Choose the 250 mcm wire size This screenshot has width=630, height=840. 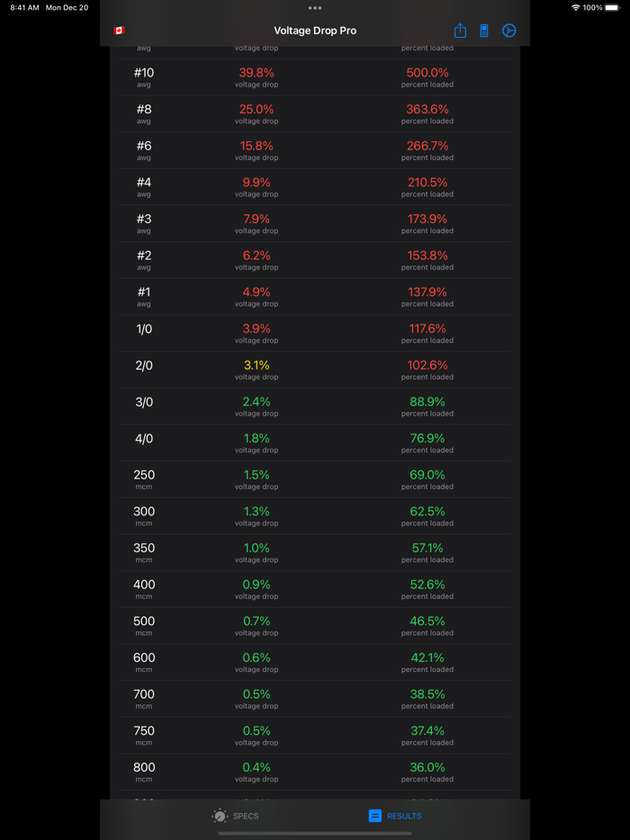144,478
